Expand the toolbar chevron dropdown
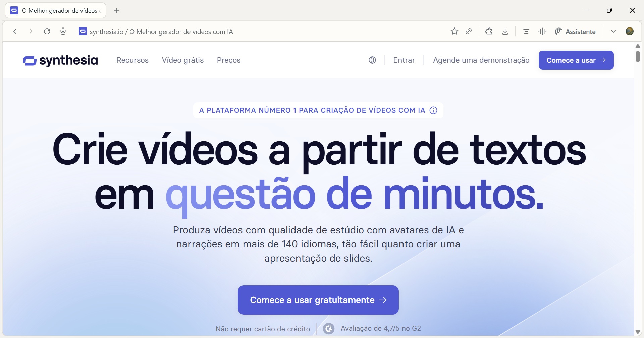The width and height of the screenshot is (644, 338). coord(613,31)
